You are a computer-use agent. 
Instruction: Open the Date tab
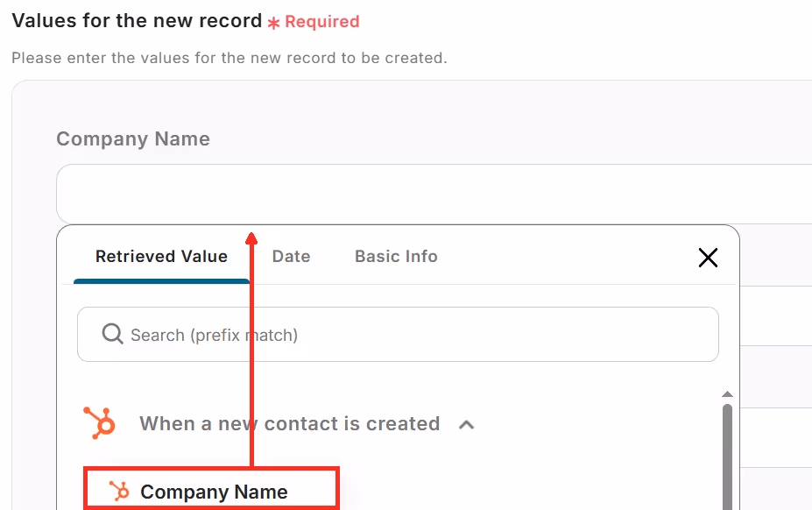(291, 257)
